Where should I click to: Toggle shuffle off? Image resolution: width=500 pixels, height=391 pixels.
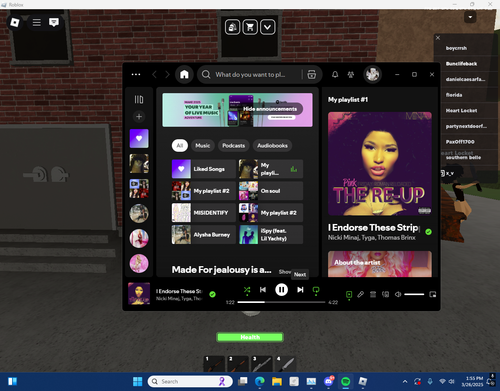coord(247,290)
